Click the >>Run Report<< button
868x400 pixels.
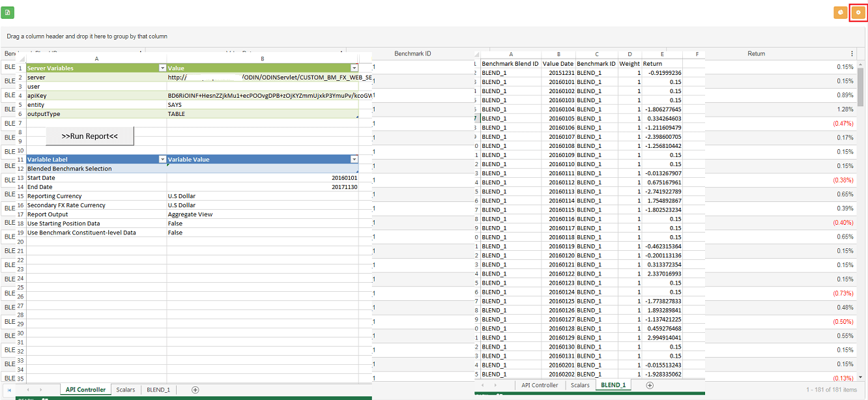click(x=90, y=136)
